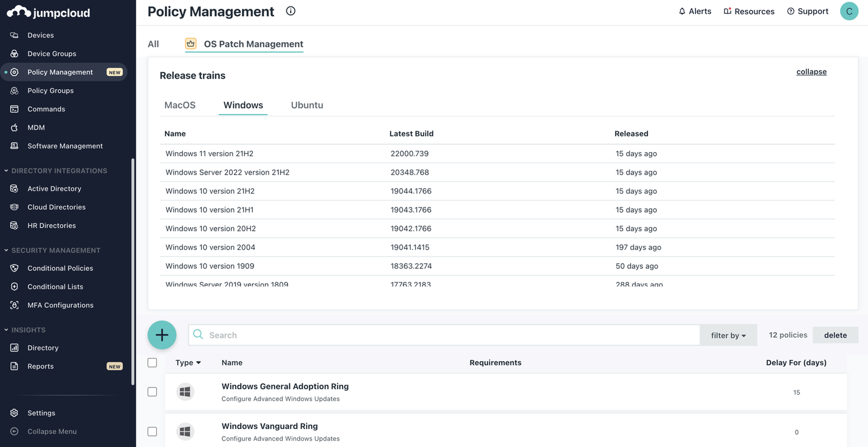868x447 pixels.
Task: Click into the policy Search field
Action: 444,335
